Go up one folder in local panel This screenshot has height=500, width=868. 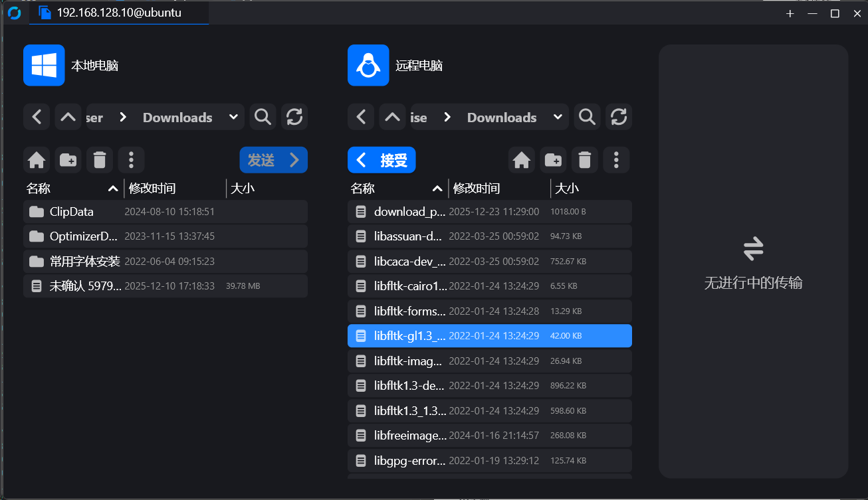(x=68, y=117)
